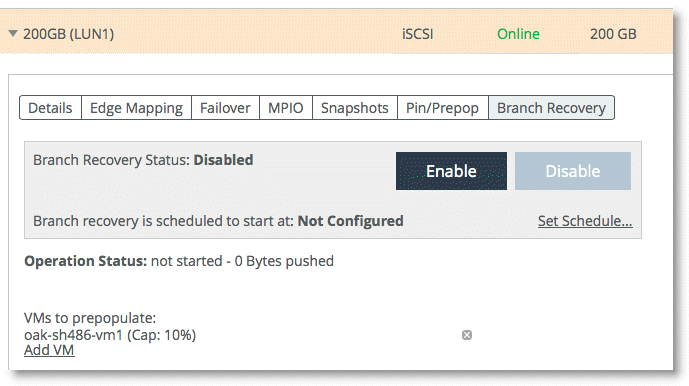Image resolution: width=689 pixels, height=386 pixels.
Task: Click the green Online status
Action: tap(518, 34)
